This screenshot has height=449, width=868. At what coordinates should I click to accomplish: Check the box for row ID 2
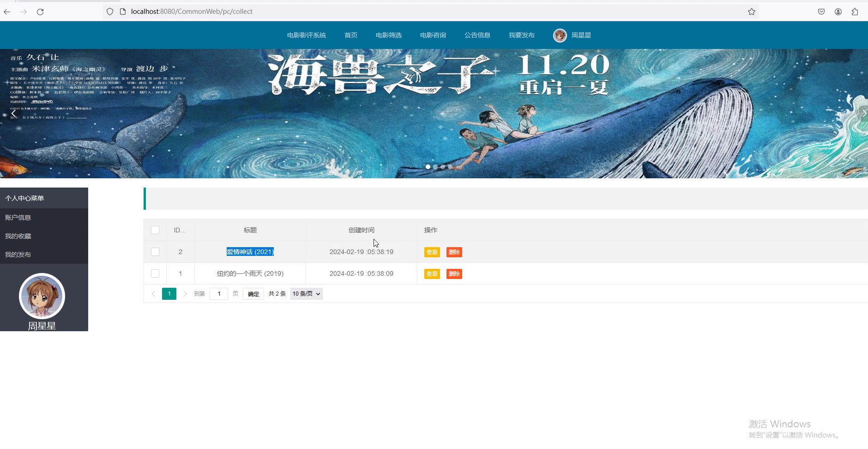[x=155, y=252]
